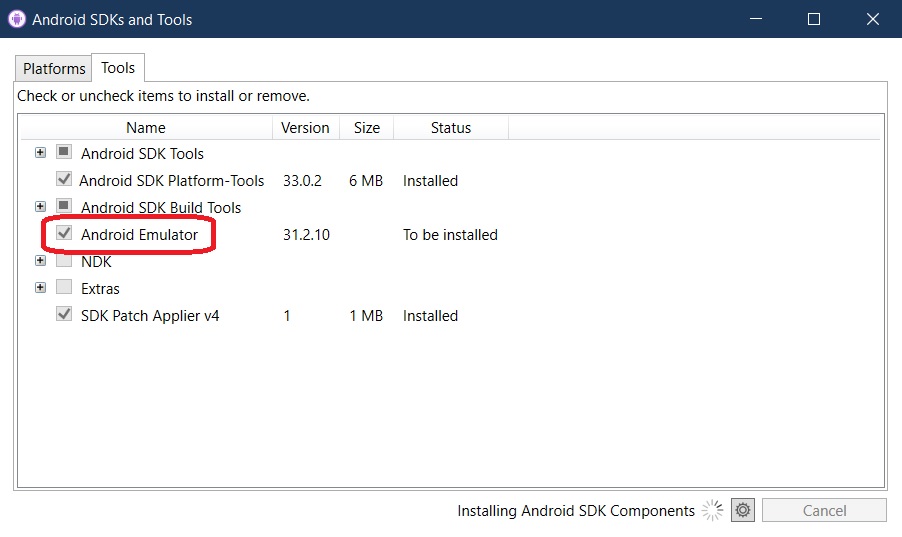The image size is (902, 537).
Task: Click the Cancel button
Action: [824, 511]
